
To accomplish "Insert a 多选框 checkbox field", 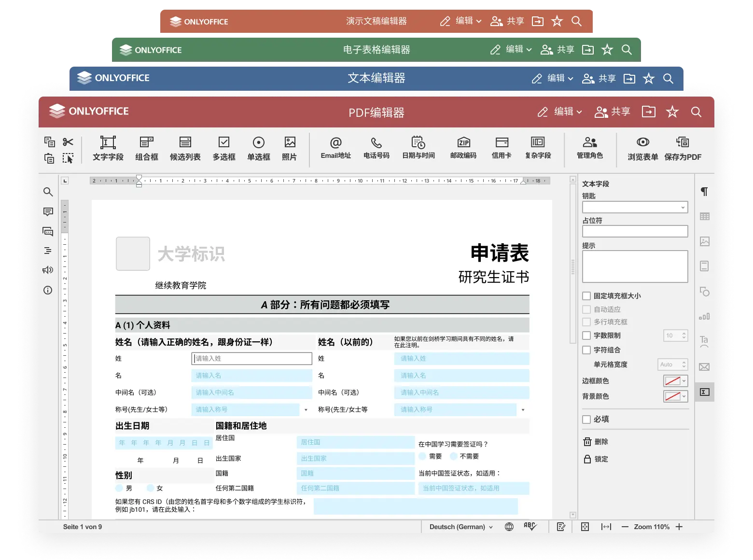I will [x=224, y=148].
